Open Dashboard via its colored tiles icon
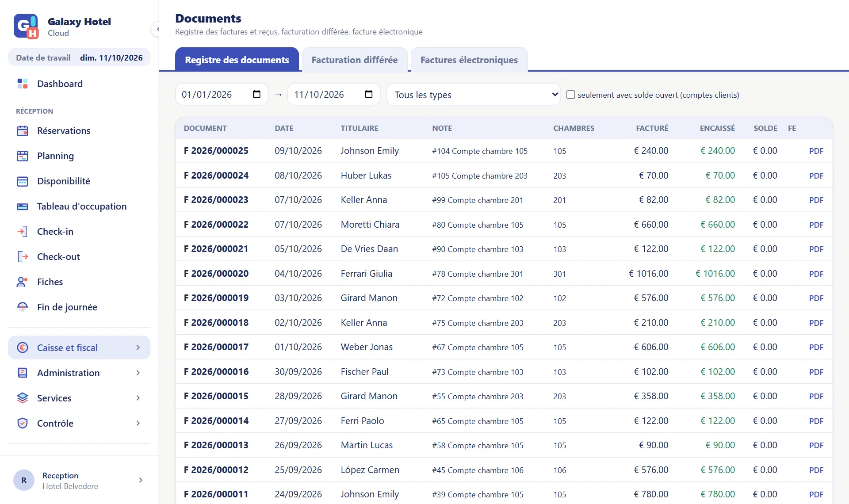 point(23,84)
